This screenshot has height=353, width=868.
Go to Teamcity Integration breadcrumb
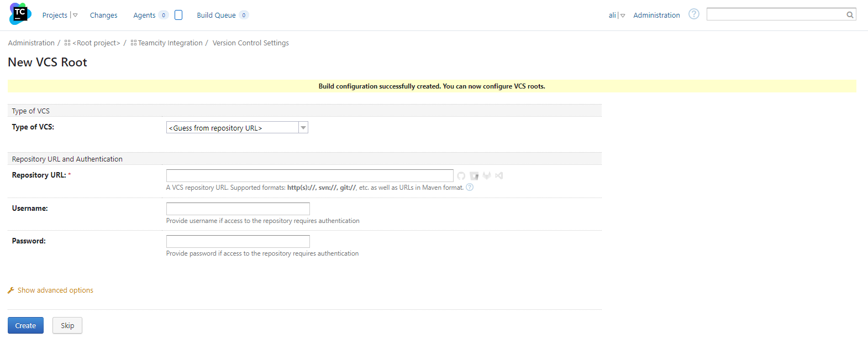tap(170, 43)
